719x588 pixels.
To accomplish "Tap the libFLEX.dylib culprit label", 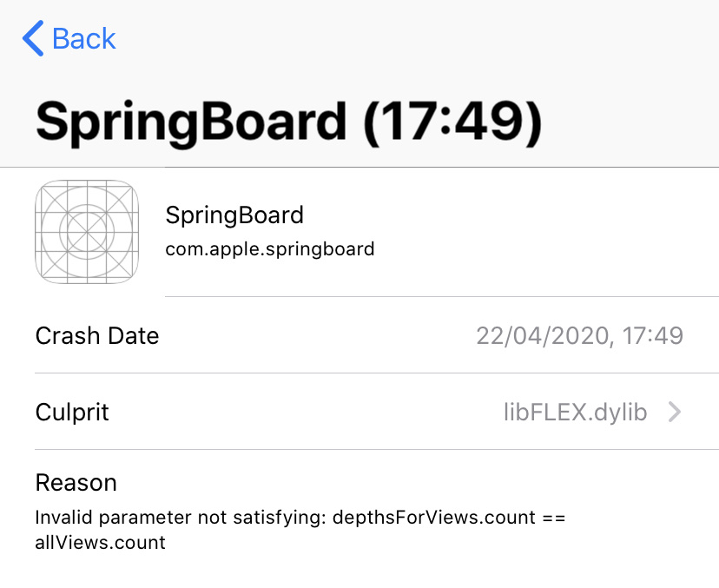I will (x=576, y=413).
